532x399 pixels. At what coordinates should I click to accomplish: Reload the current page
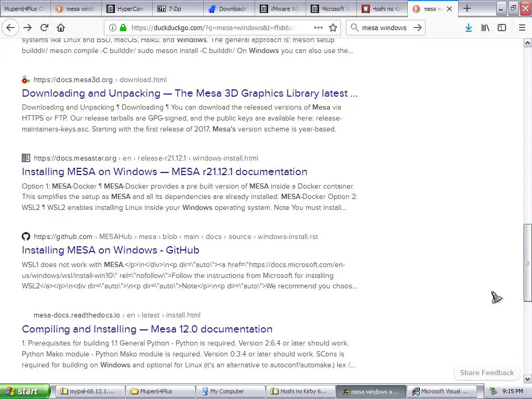pyautogui.click(x=44, y=28)
